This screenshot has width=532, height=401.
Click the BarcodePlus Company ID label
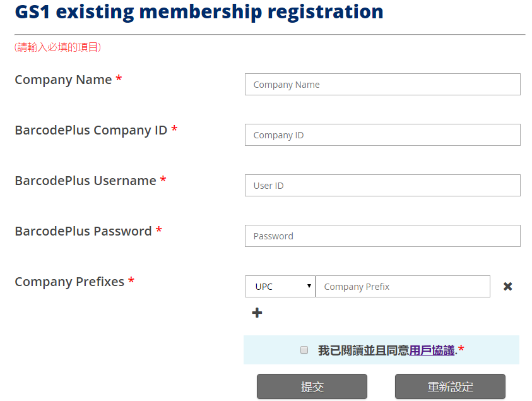click(91, 130)
